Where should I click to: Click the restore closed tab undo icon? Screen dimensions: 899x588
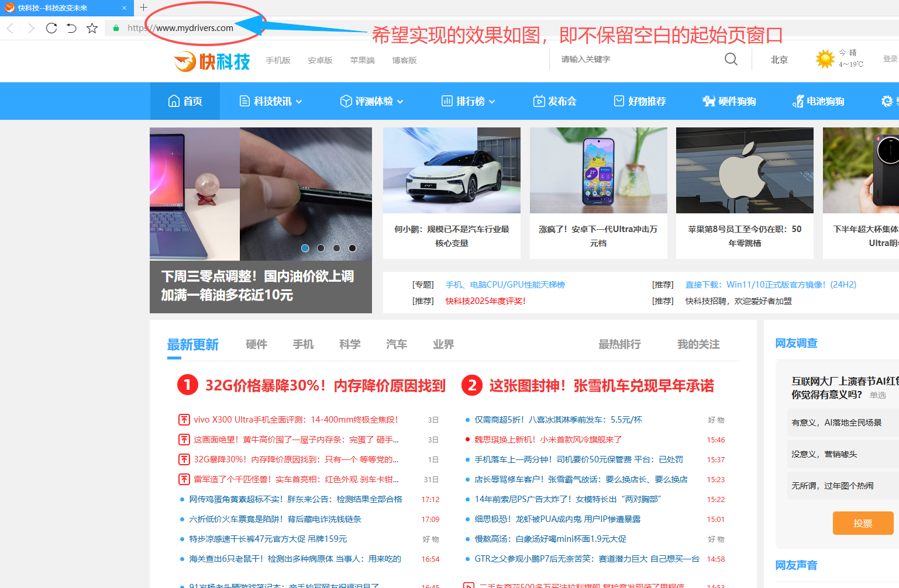pyautogui.click(x=71, y=28)
